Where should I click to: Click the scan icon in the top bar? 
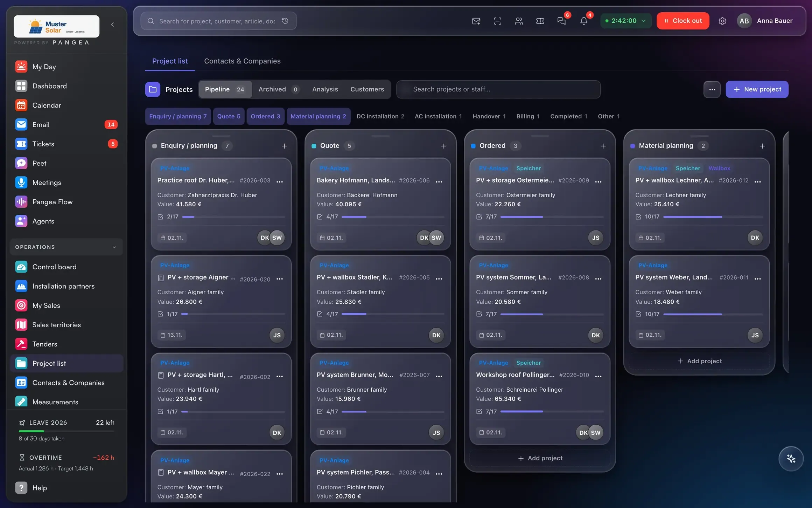pos(497,21)
